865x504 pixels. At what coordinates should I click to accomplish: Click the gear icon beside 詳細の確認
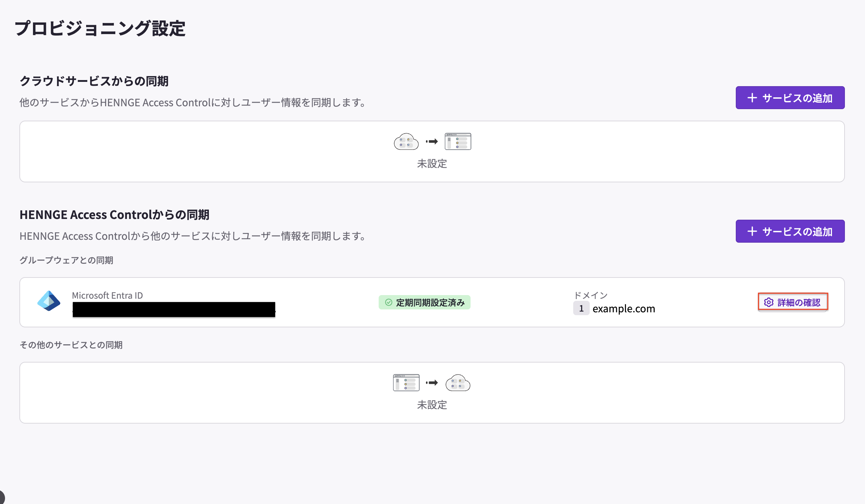click(768, 302)
